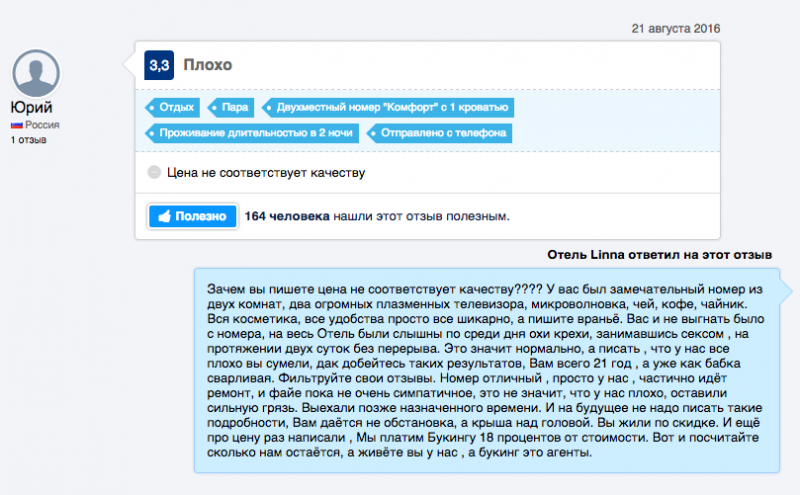Image resolution: width=800 pixels, height=495 pixels.
Task: Select the Отдых tag
Action: [x=172, y=108]
